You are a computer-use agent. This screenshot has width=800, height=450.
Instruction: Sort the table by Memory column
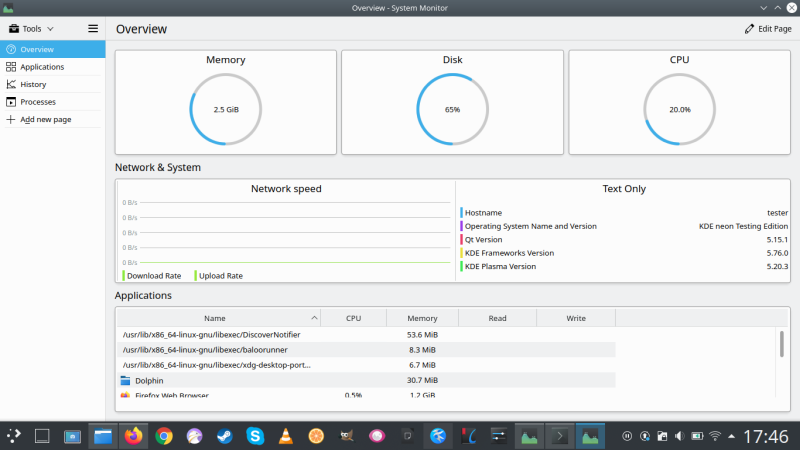coord(422,318)
